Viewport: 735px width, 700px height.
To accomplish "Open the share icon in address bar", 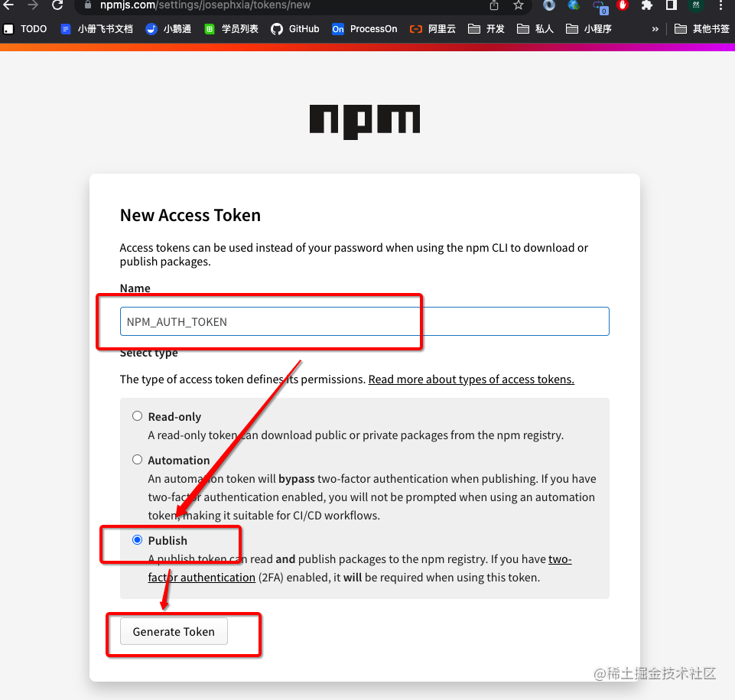I will click(x=494, y=5).
